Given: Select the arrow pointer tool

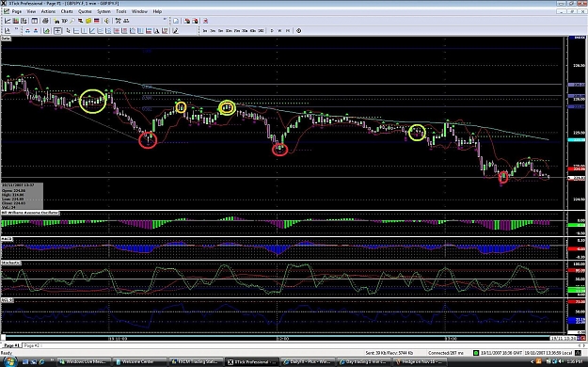Looking at the screenshot, I should pos(68,31).
